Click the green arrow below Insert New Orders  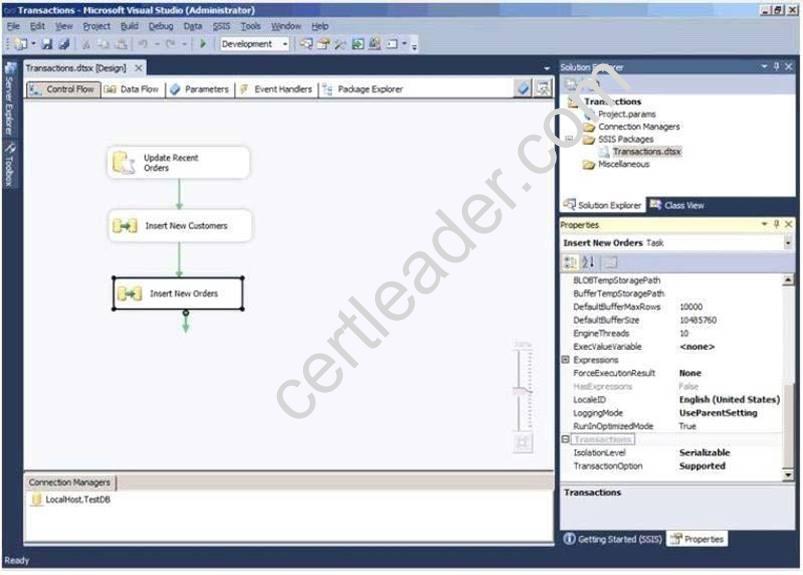tap(185, 323)
